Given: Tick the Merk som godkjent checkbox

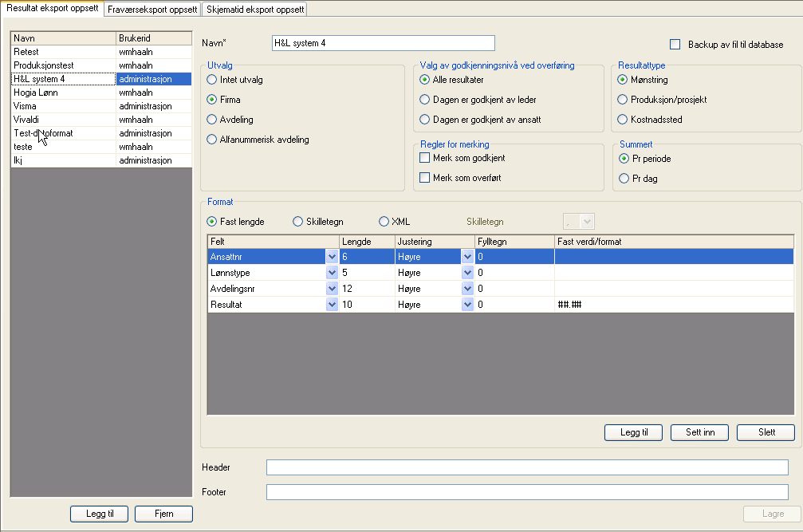Looking at the screenshot, I should pyautogui.click(x=424, y=158).
